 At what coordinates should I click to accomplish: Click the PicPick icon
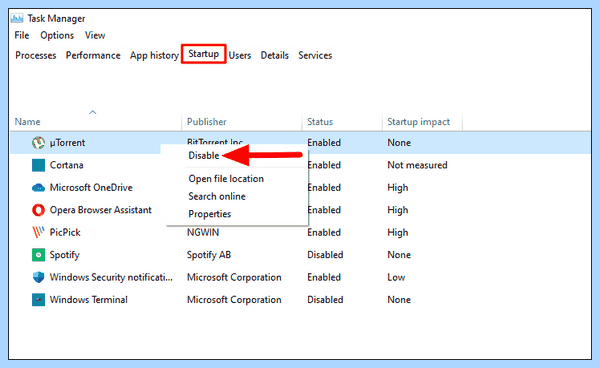coord(38,232)
